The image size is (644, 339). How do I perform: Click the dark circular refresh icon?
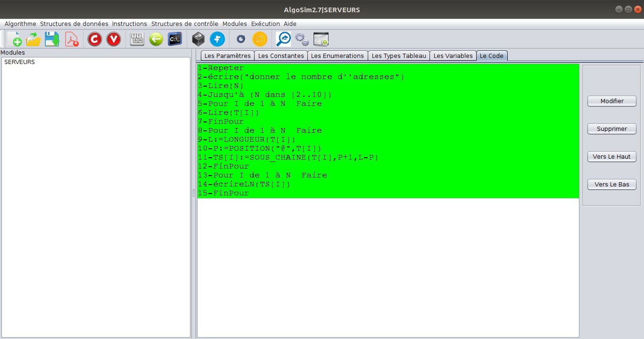(x=241, y=39)
